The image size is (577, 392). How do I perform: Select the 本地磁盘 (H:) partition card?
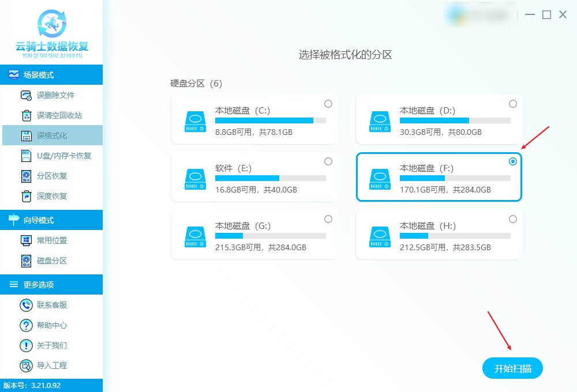tap(439, 235)
